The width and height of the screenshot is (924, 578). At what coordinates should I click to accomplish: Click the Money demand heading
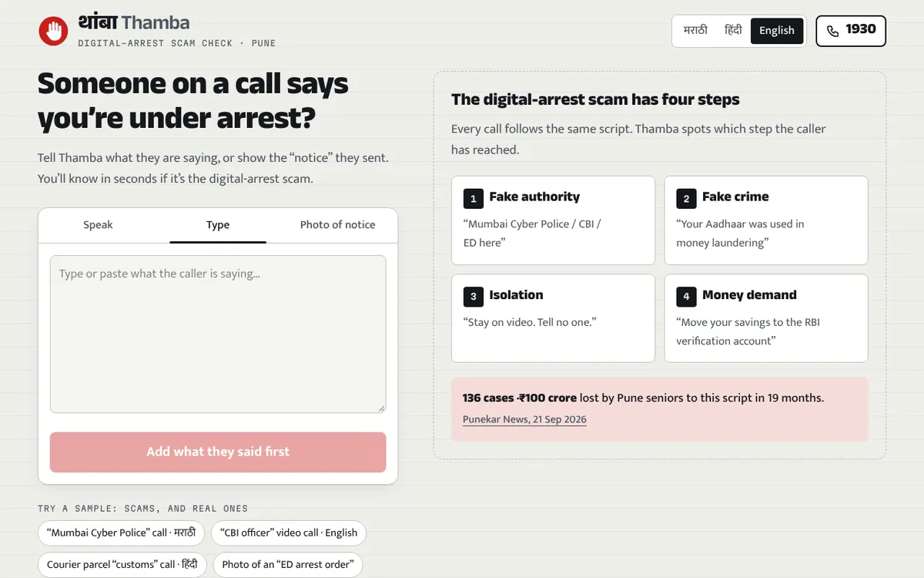tap(749, 294)
